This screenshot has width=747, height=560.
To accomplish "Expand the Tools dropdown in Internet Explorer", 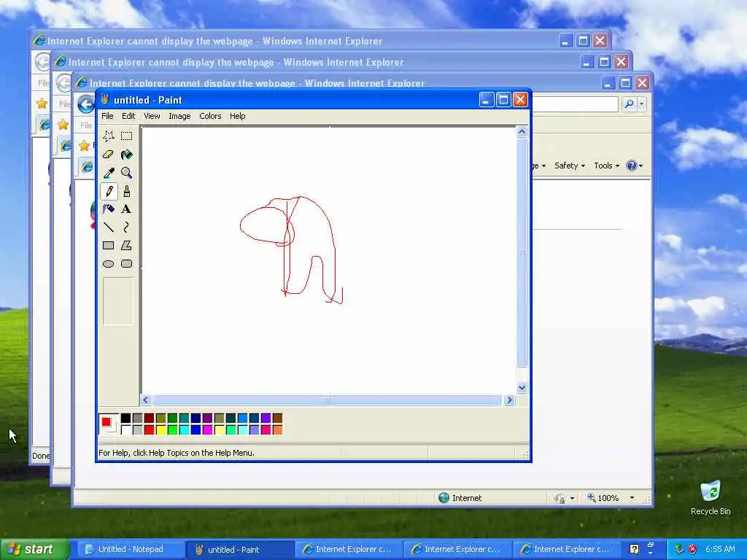I will pyautogui.click(x=606, y=166).
